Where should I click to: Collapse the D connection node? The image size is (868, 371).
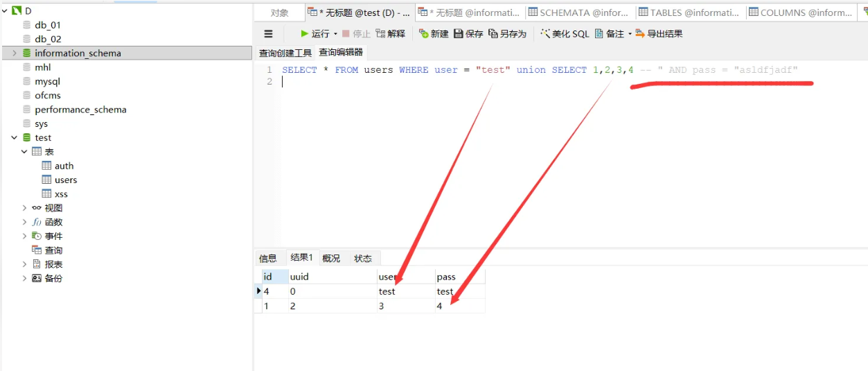click(x=4, y=10)
